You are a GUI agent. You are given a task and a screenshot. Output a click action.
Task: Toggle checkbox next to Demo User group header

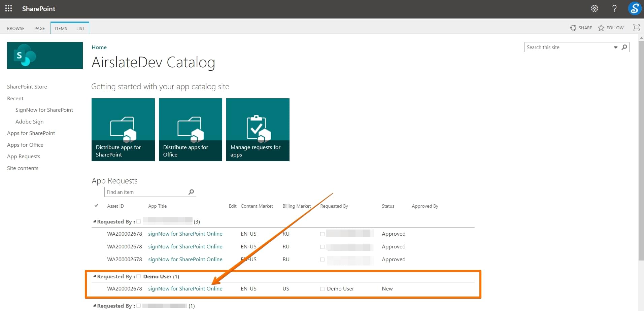138,276
